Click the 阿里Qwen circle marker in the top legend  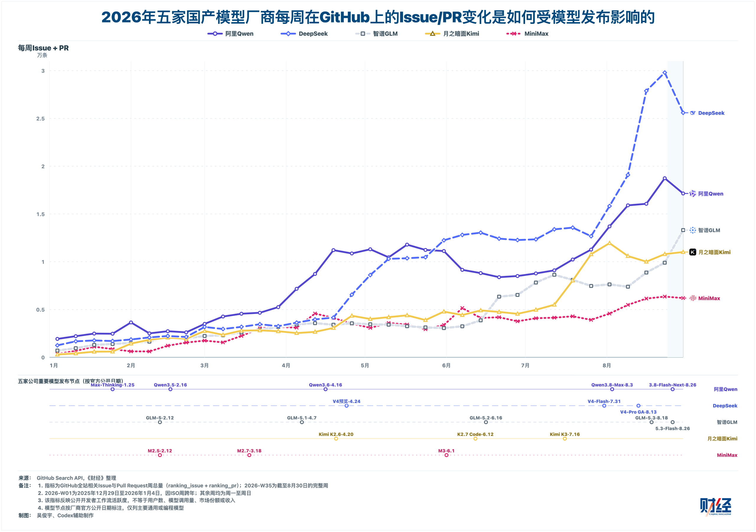pyautogui.click(x=215, y=34)
